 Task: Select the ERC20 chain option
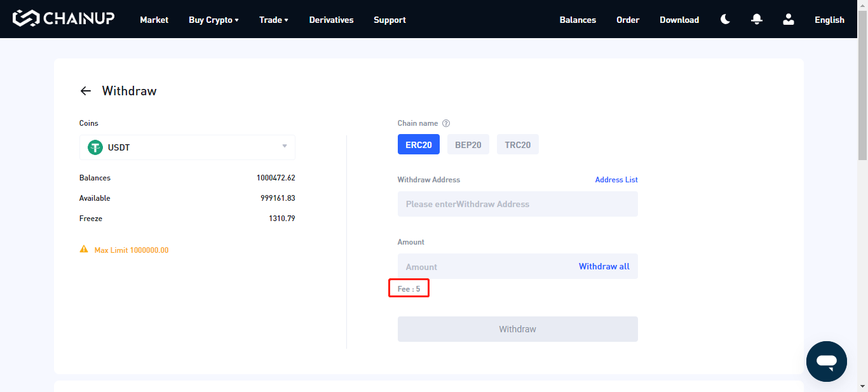419,145
